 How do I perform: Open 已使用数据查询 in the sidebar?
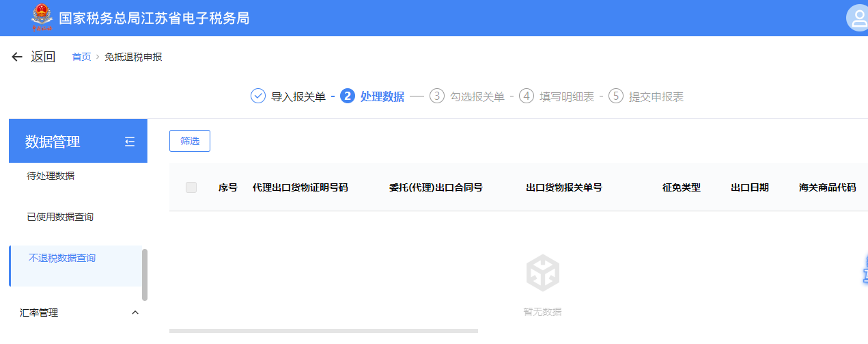point(60,217)
